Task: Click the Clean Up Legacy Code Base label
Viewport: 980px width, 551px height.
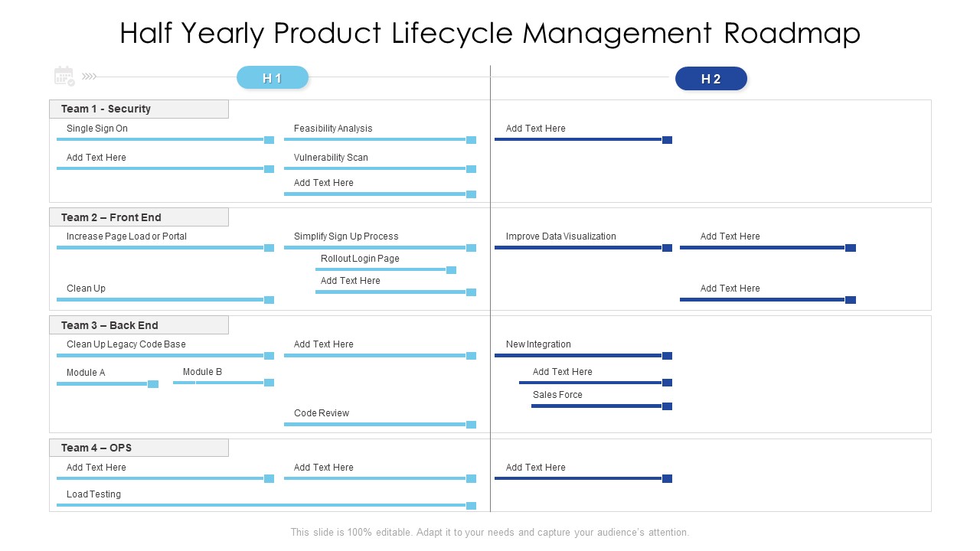Action: click(x=126, y=344)
